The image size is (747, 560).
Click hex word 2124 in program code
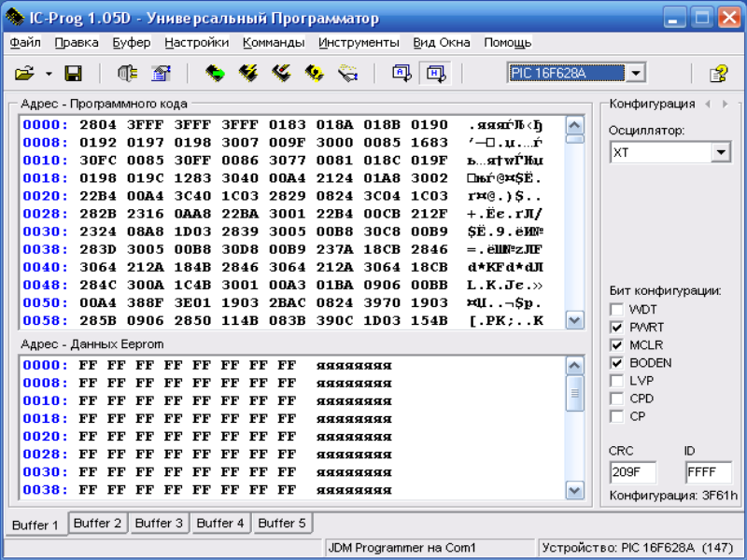pyautogui.click(x=334, y=178)
